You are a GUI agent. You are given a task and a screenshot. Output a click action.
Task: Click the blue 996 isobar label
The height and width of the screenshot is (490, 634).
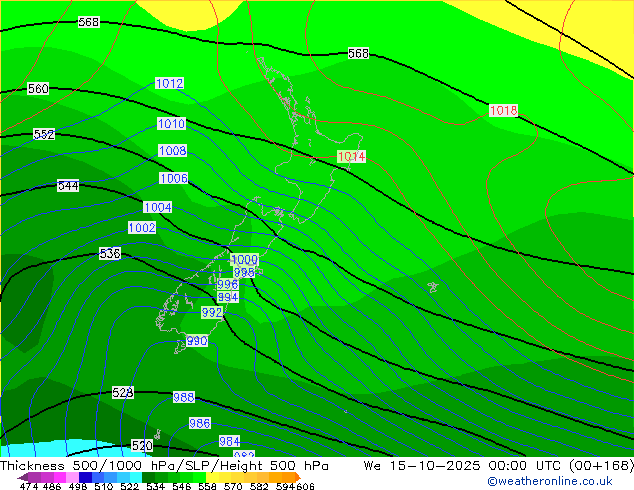coord(228,284)
